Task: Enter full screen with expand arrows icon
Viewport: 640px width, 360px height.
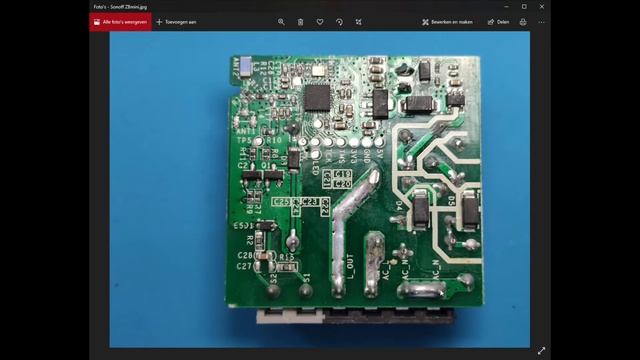Action: (x=541, y=351)
